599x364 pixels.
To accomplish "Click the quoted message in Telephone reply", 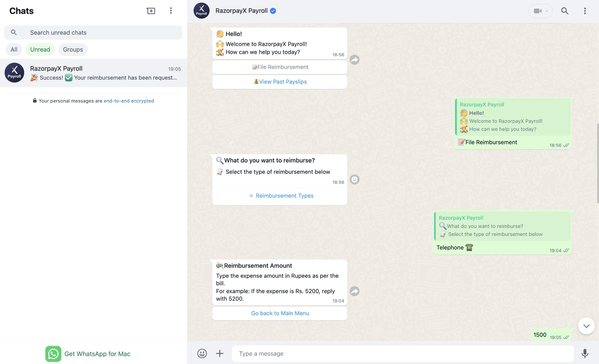I will click(503, 226).
